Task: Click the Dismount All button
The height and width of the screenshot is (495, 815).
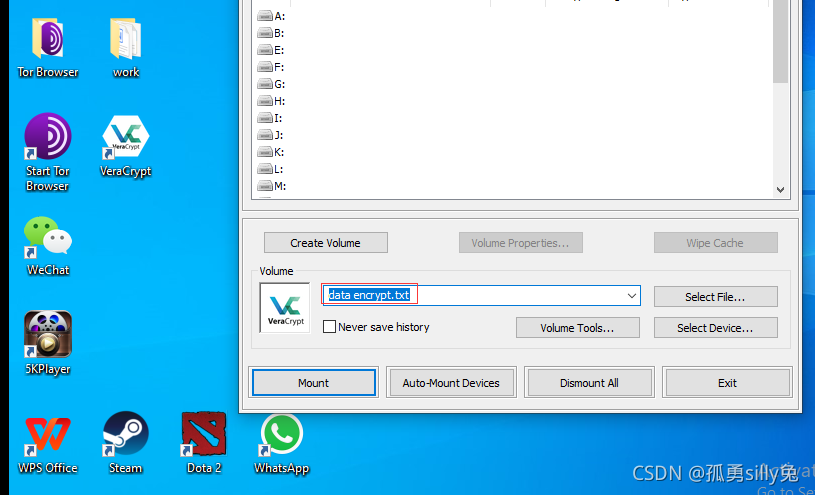Action: point(589,383)
